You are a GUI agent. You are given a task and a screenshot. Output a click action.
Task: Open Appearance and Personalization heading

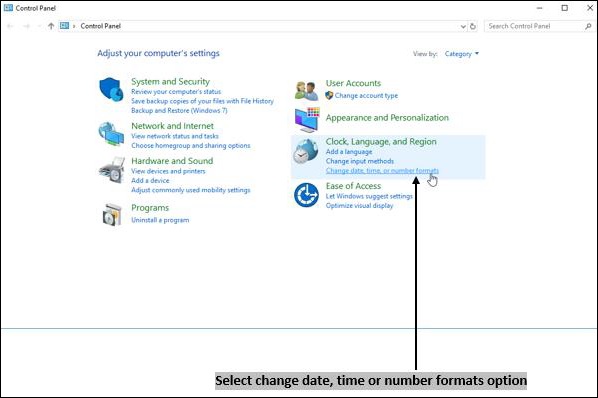click(x=387, y=118)
